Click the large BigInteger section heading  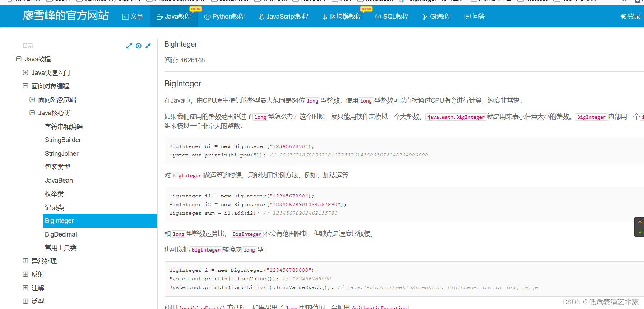tap(183, 84)
